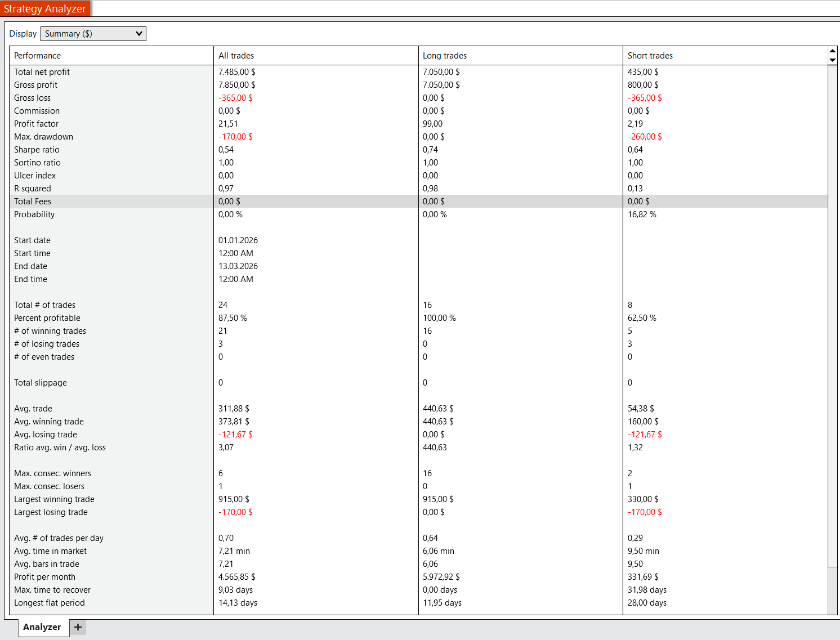
Task: Select the Percent profitable row label
Action: point(47,318)
